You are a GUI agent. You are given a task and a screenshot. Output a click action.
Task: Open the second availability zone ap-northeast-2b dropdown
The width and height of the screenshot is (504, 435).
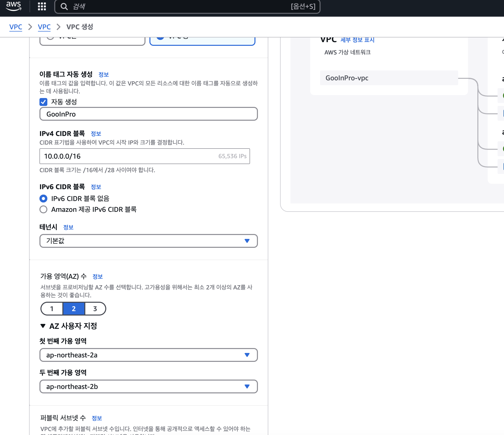pyautogui.click(x=148, y=386)
